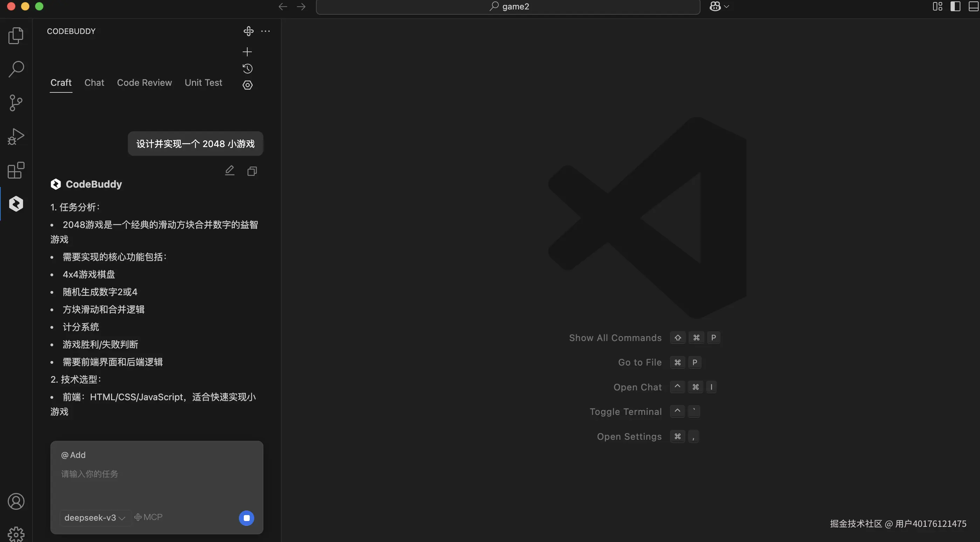The height and width of the screenshot is (542, 980).
Task: Expand the deepseek-v3 model dropdown
Action: point(95,517)
